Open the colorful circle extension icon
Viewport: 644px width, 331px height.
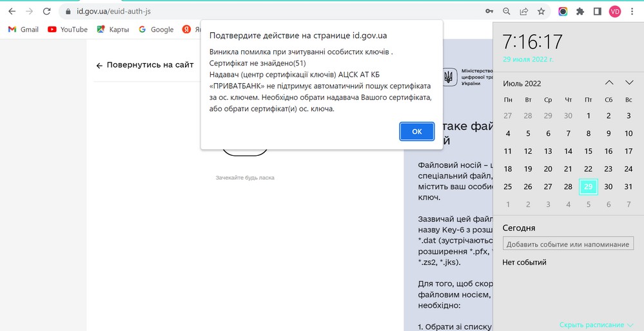[x=563, y=12]
